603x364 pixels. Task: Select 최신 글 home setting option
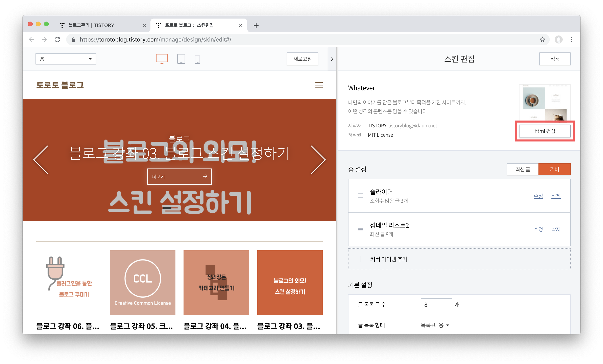tap(522, 169)
